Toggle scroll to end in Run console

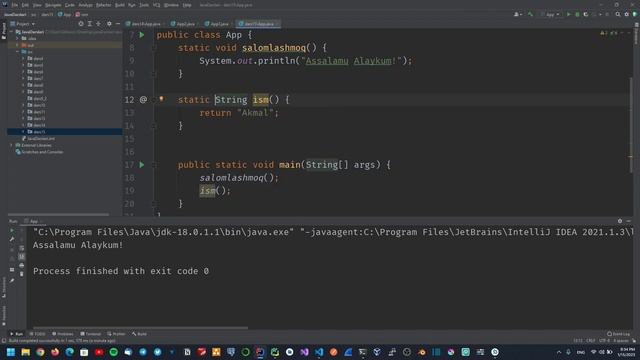[22, 256]
